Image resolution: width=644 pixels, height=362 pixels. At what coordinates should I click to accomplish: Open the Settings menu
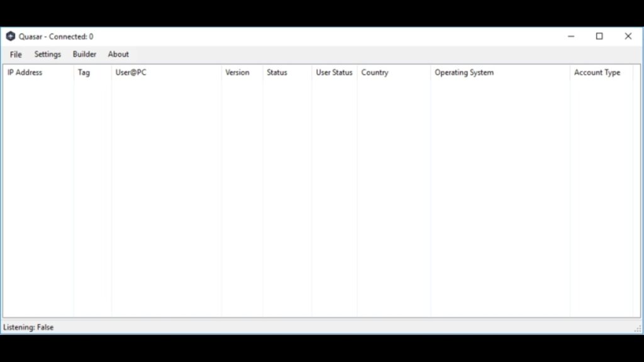(48, 54)
